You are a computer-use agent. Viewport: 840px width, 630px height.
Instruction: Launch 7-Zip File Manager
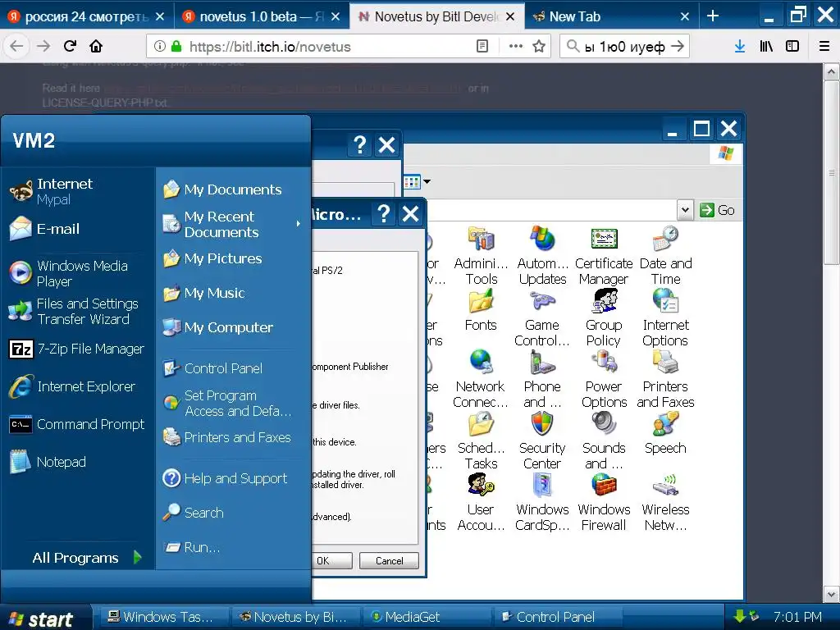78,349
